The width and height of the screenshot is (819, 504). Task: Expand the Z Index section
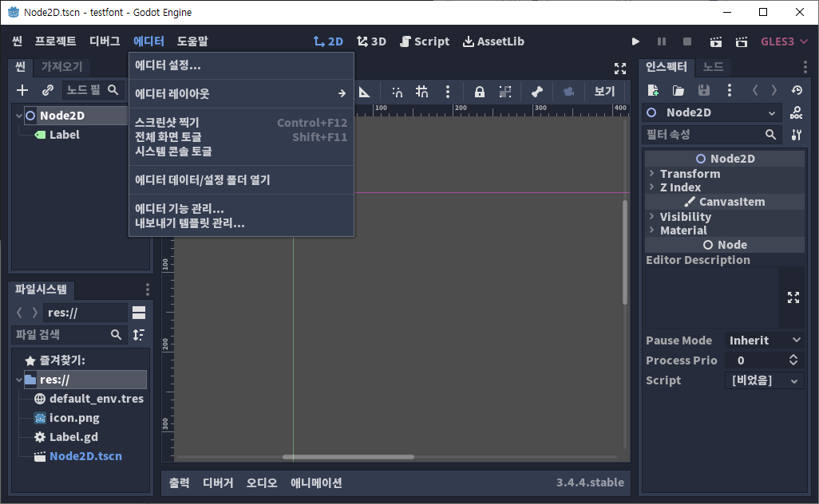click(x=725, y=187)
